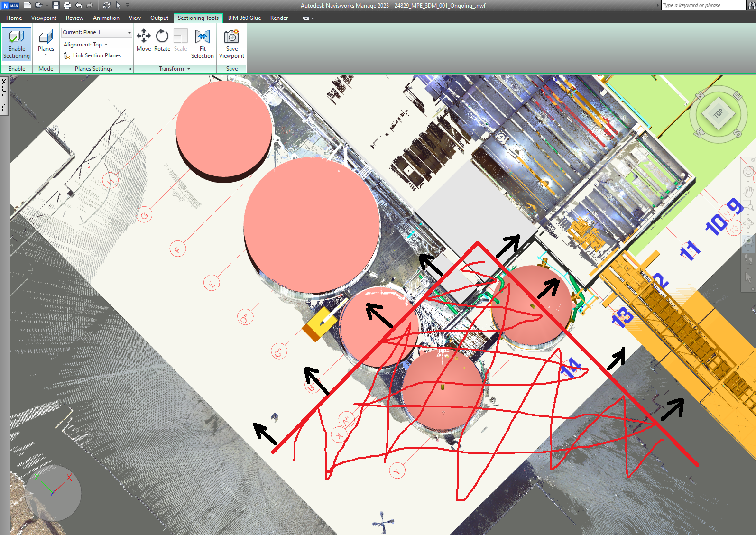Open the Navisworks application menu button

(x=10, y=5)
